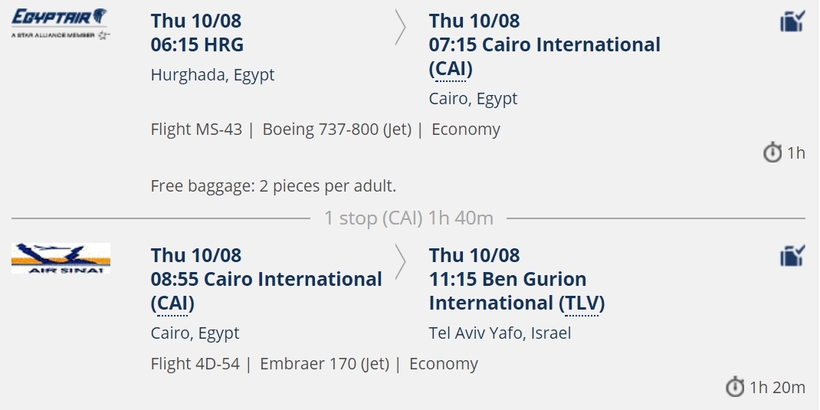Click Hurghada, Egypt location text
820x410 pixels.
pos(212,75)
